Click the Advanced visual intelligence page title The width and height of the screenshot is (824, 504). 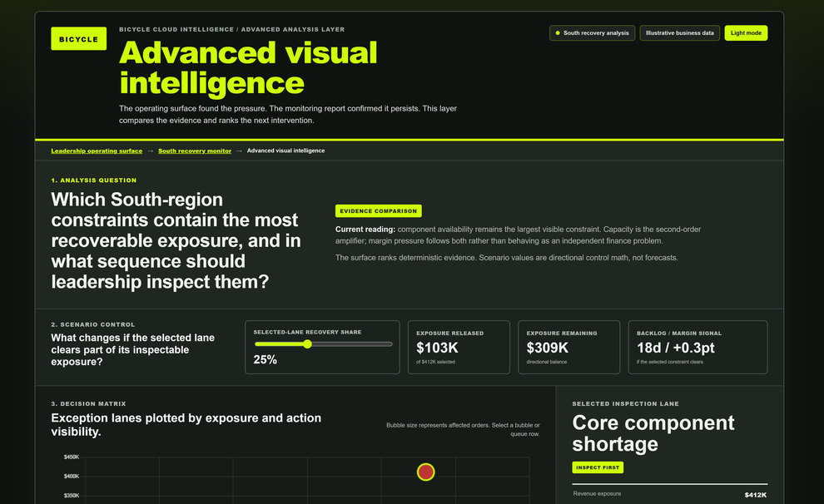click(x=248, y=67)
